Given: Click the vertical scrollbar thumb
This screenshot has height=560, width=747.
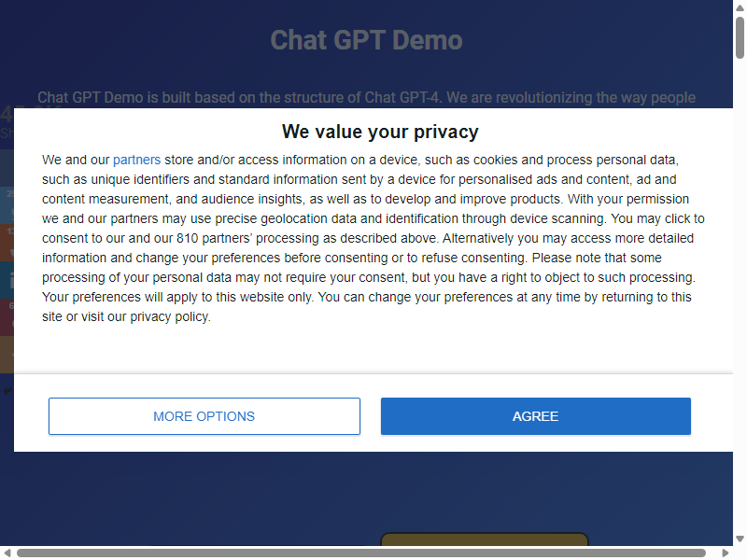Looking at the screenshot, I should click(740, 37).
